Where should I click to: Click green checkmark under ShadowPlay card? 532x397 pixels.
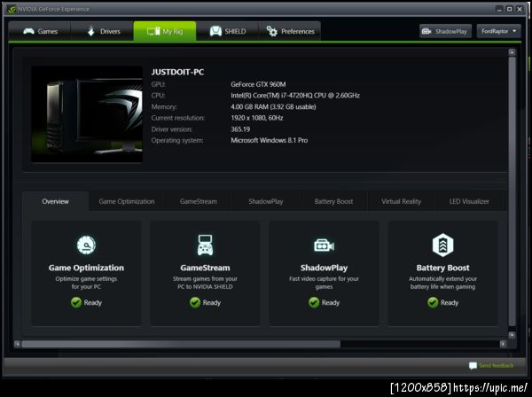tap(314, 302)
